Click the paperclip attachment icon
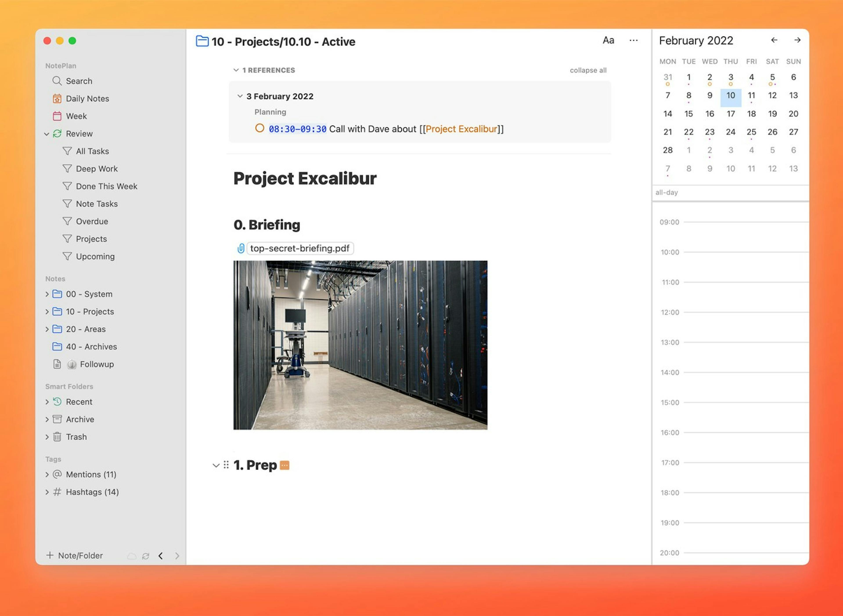Image resolution: width=843 pixels, height=616 pixels. pyautogui.click(x=241, y=248)
